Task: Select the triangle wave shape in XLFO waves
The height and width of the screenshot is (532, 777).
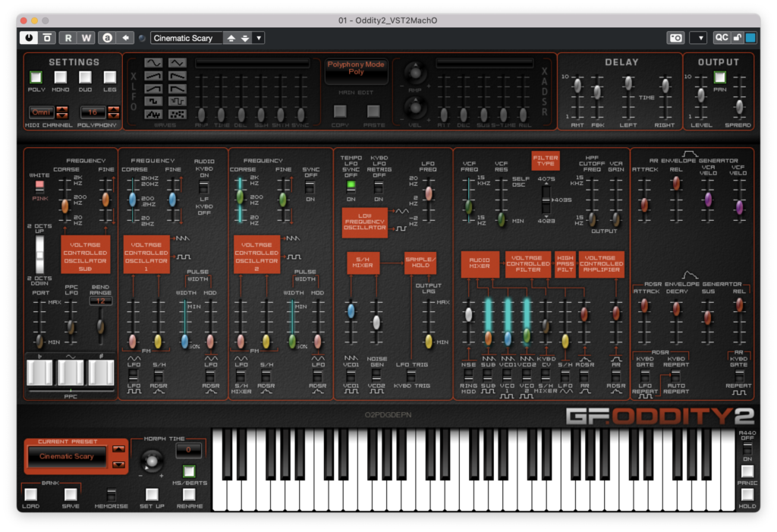Action: [178, 63]
